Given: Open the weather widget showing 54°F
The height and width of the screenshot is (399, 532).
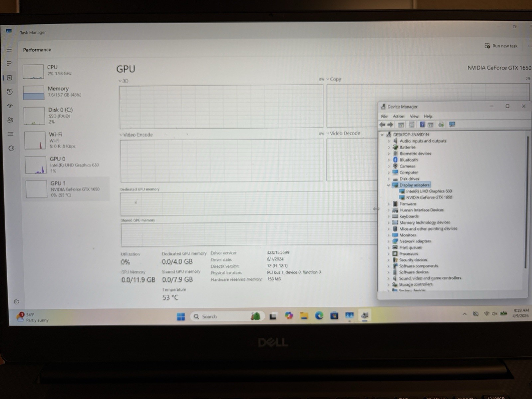Looking at the screenshot, I should point(33,317).
